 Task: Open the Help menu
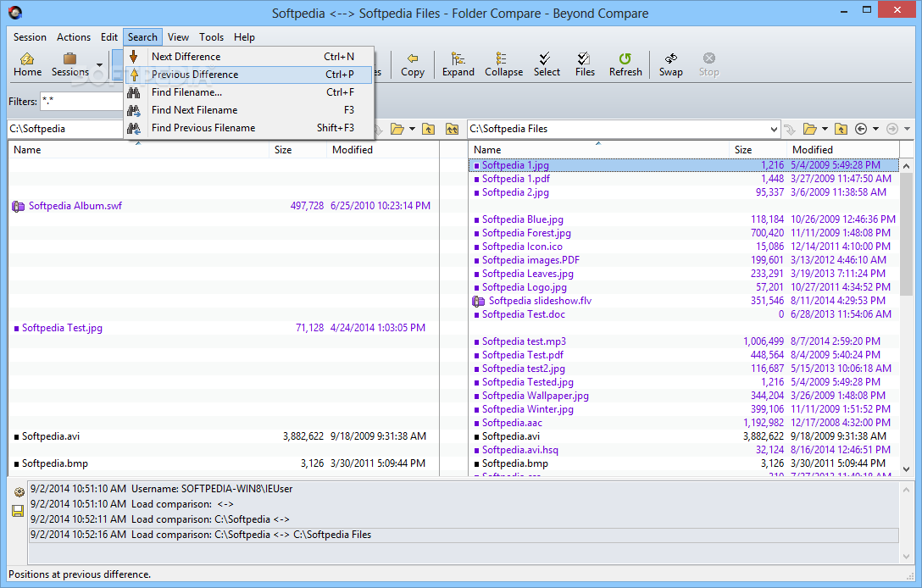tap(244, 37)
